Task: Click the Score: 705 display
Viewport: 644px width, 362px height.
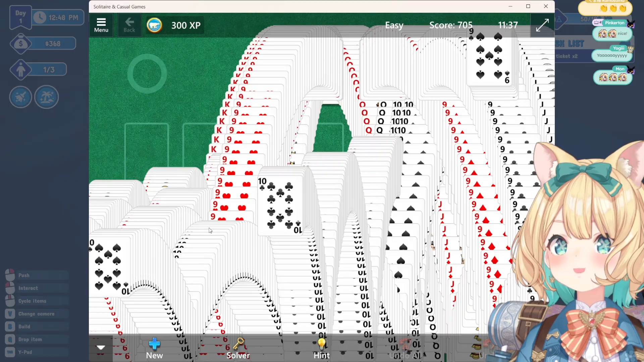Action: [x=451, y=25]
